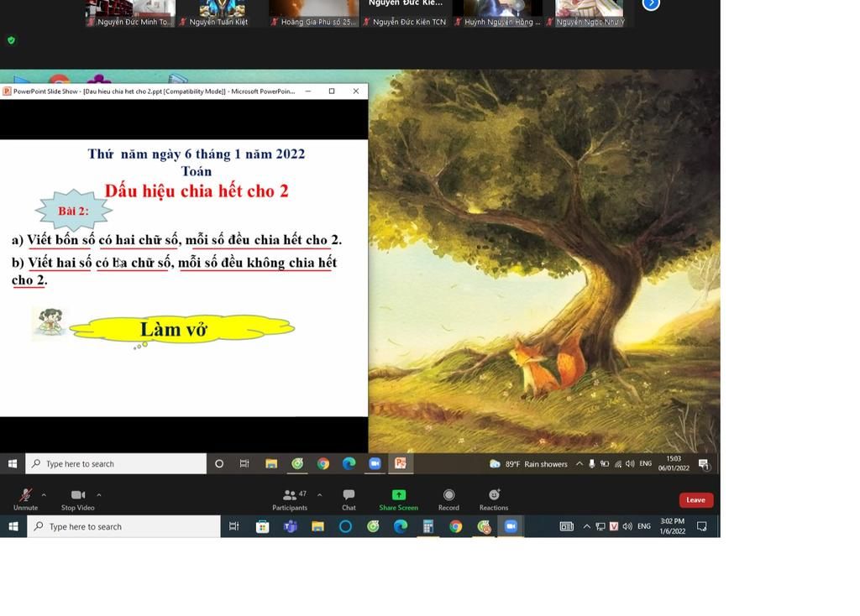Click the Làm vở yellow callout
Image resolution: width=860 pixels, height=616 pixels.
[181, 329]
